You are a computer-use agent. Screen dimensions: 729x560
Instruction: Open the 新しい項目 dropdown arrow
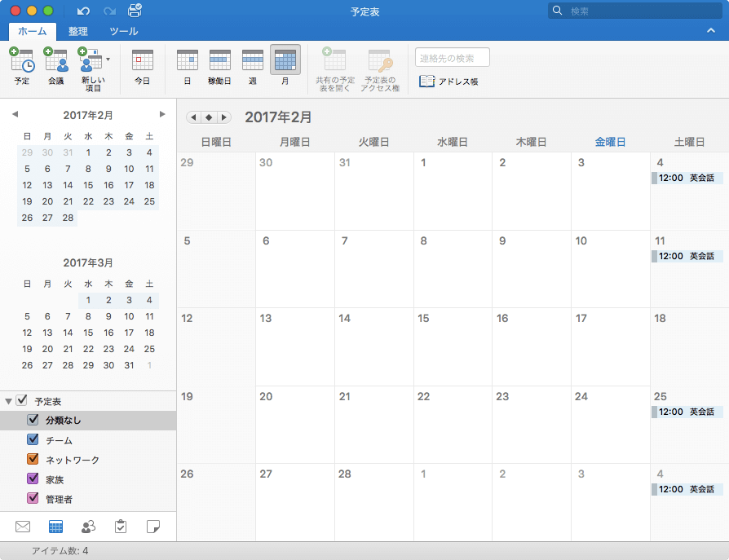[x=108, y=60]
